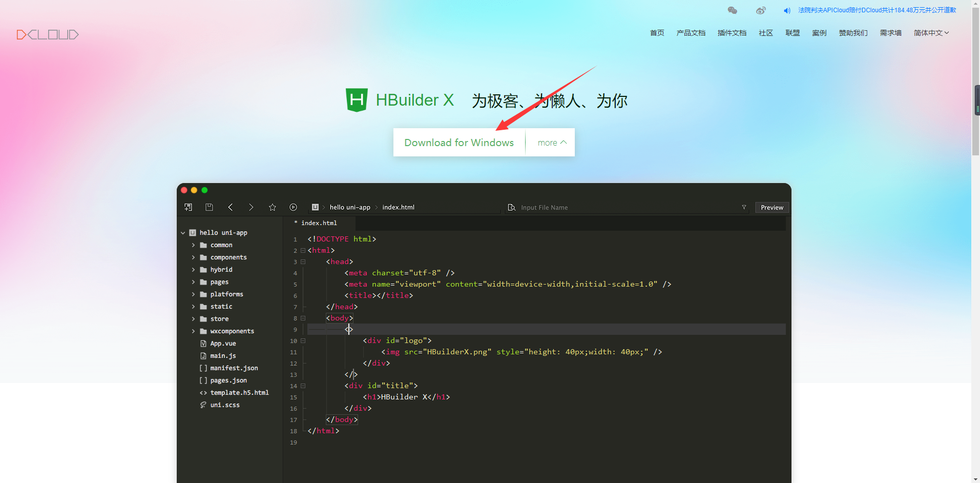980x483 pixels.
Task: Click the breadcrumb project icon before hello uni-app
Action: click(x=315, y=207)
